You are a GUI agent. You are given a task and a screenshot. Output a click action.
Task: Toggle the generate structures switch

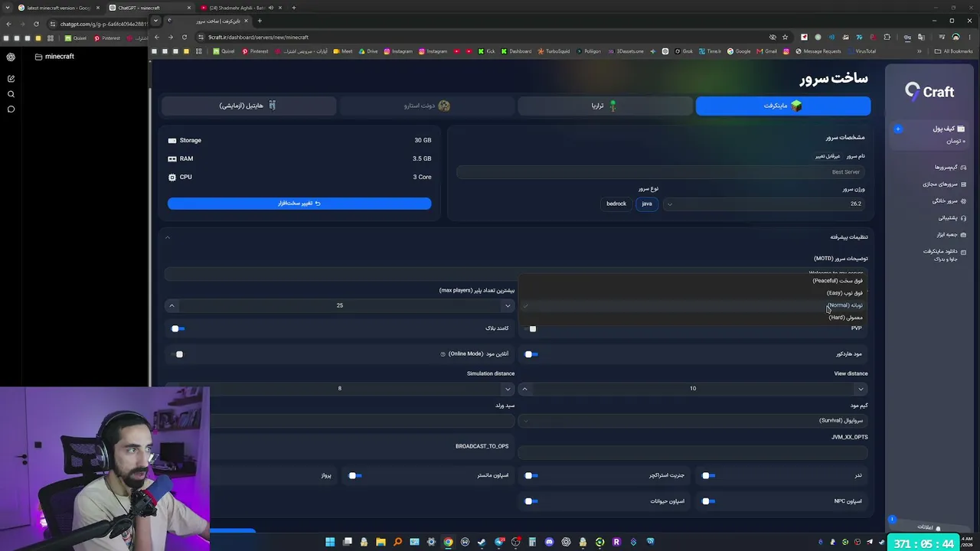(531, 475)
